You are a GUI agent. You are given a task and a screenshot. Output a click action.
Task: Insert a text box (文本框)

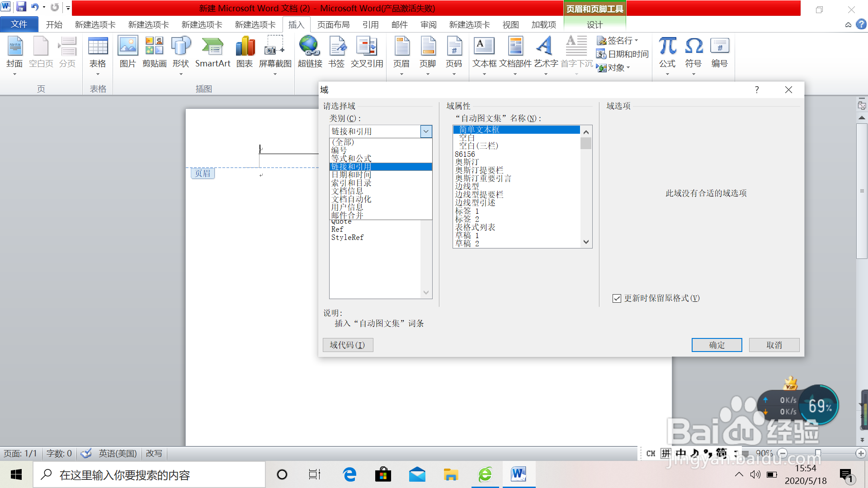484,55
